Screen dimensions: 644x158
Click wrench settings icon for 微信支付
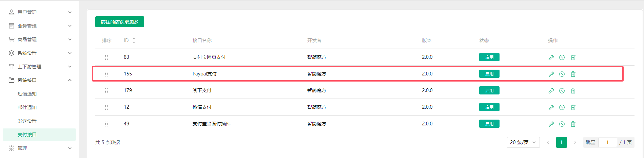[x=551, y=107]
